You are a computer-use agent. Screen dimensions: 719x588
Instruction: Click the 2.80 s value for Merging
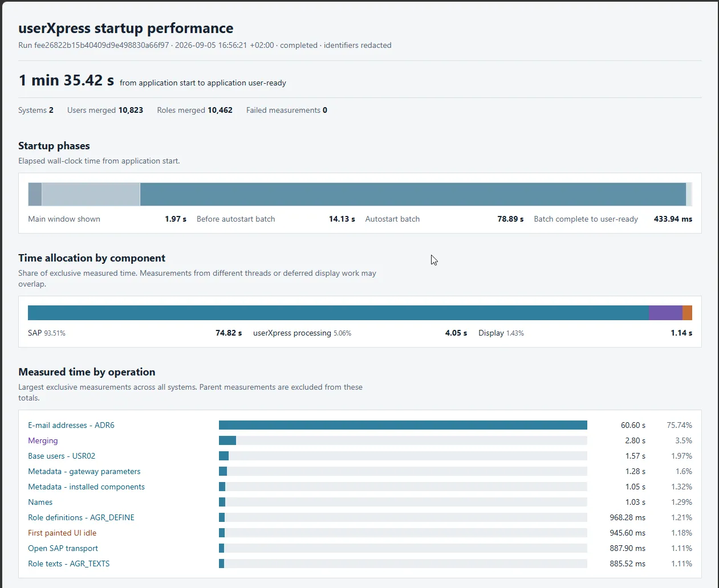[x=635, y=440]
